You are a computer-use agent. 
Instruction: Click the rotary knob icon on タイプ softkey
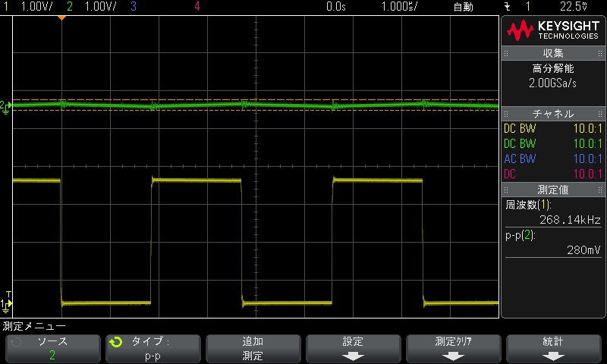tap(115, 342)
